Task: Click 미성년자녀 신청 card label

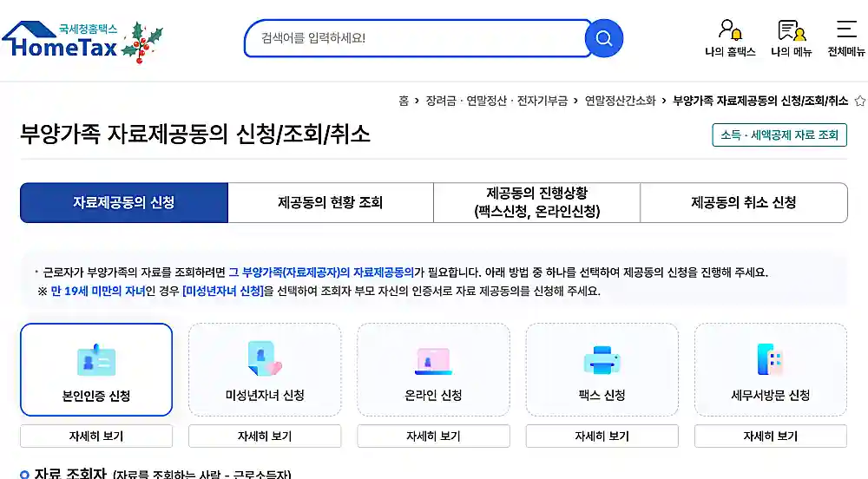Action: tap(265, 396)
